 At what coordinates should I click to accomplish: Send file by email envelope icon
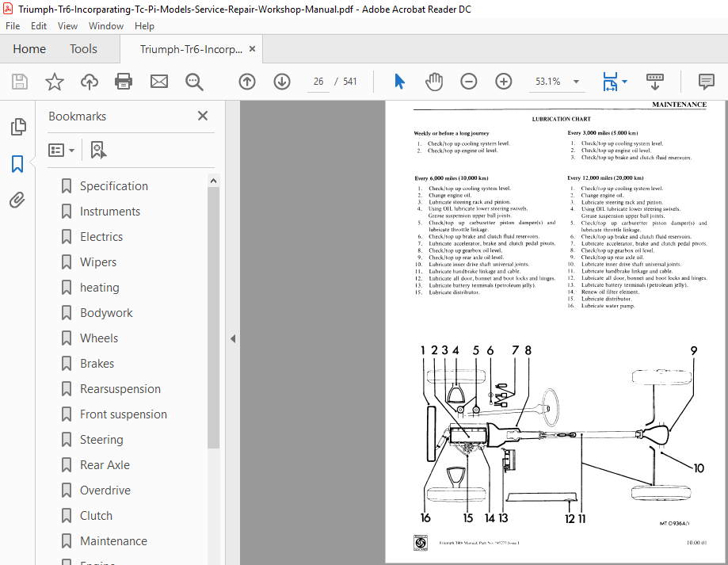pos(158,82)
